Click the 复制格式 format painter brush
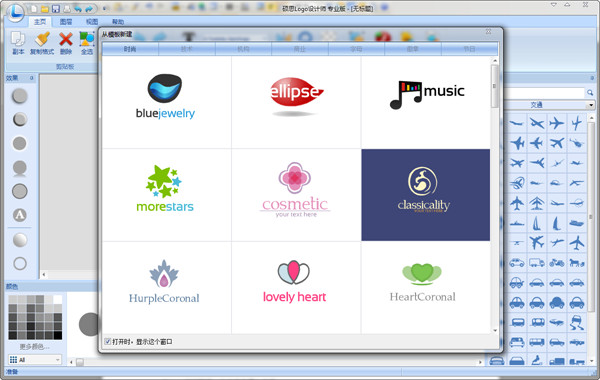 [42, 42]
